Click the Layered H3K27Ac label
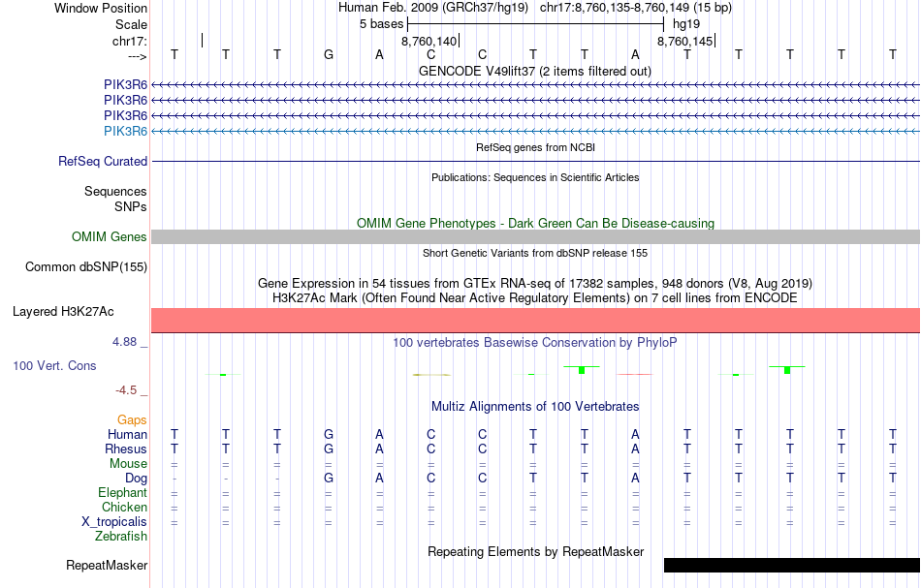This screenshot has height=588, width=921. 63,312
